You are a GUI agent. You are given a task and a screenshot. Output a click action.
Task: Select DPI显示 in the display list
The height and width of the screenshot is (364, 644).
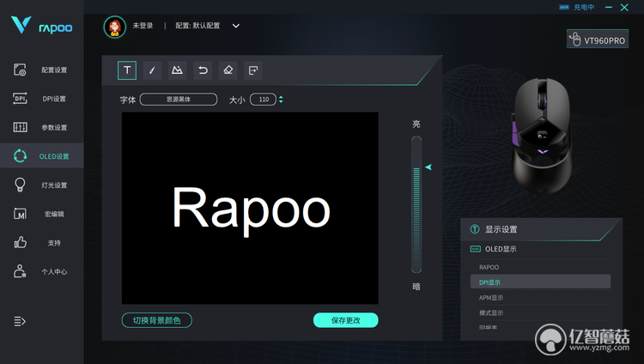(540, 282)
